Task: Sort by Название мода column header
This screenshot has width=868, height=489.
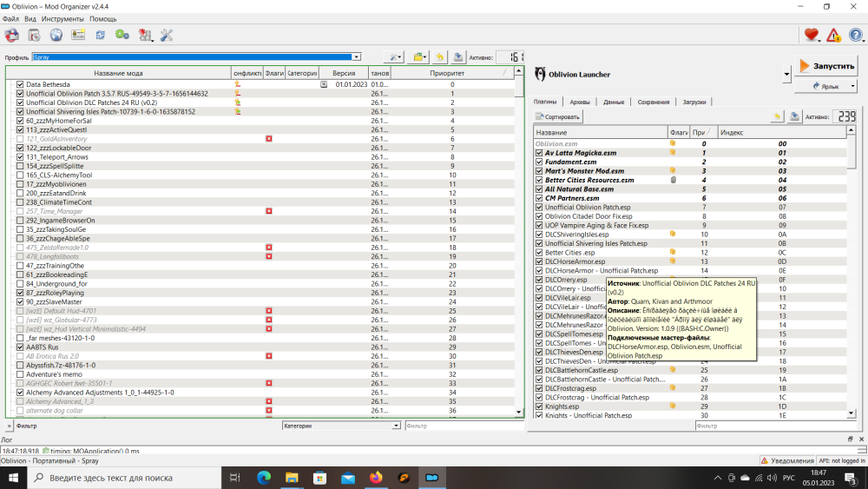Action: 118,73
